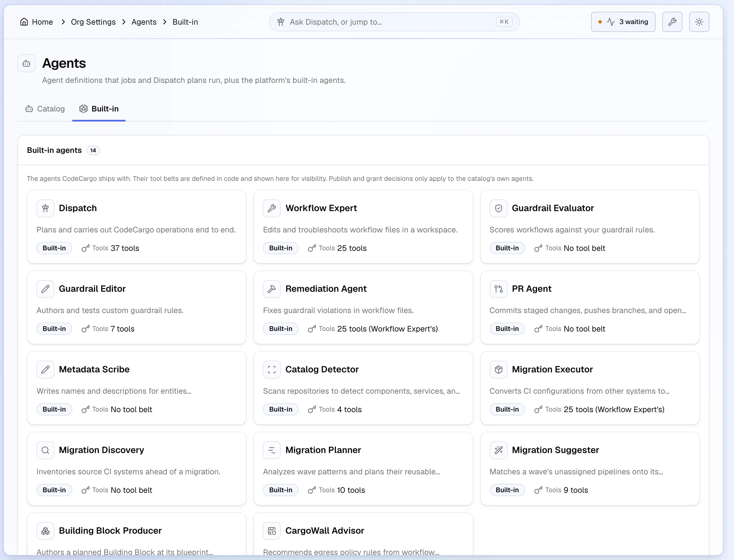The width and height of the screenshot is (734, 560).
Task: Click the Workflow Expert wrench icon
Action: 272,208
